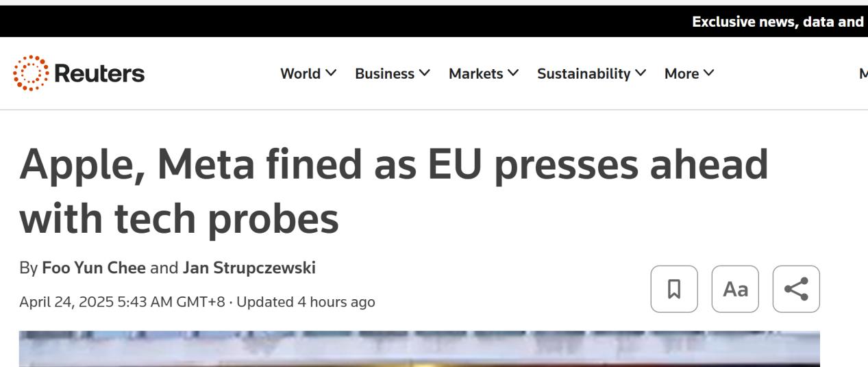Viewport: 868px width, 367px height.
Task: Click the Apple, Meta fined headline
Action: pos(393,190)
